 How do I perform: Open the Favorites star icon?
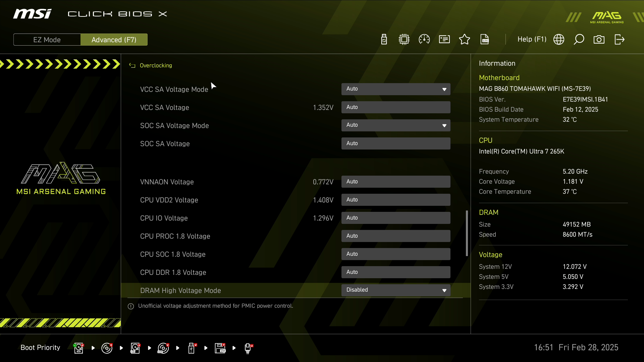[x=465, y=40]
